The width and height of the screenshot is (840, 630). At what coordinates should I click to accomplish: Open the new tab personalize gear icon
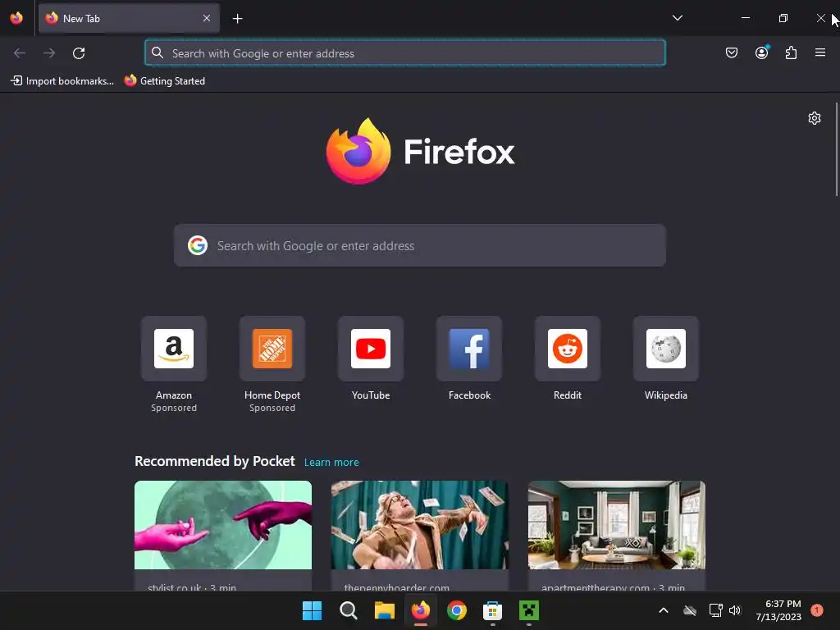pyautogui.click(x=815, y=118)
